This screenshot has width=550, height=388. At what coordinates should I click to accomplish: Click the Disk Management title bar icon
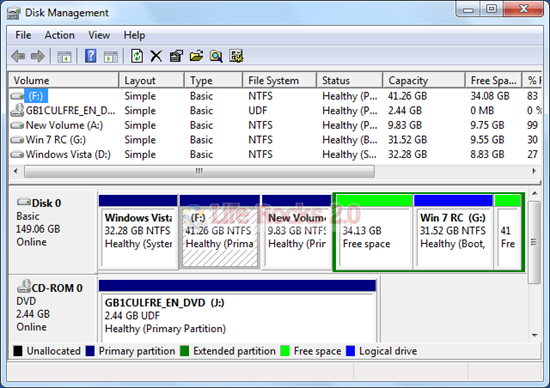point(14,13)
